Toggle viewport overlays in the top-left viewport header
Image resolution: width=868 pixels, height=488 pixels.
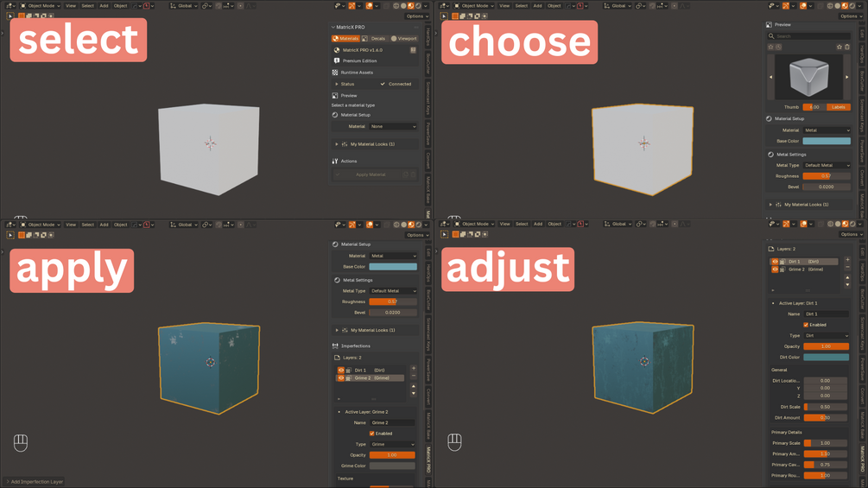click(x=370, y=6)
